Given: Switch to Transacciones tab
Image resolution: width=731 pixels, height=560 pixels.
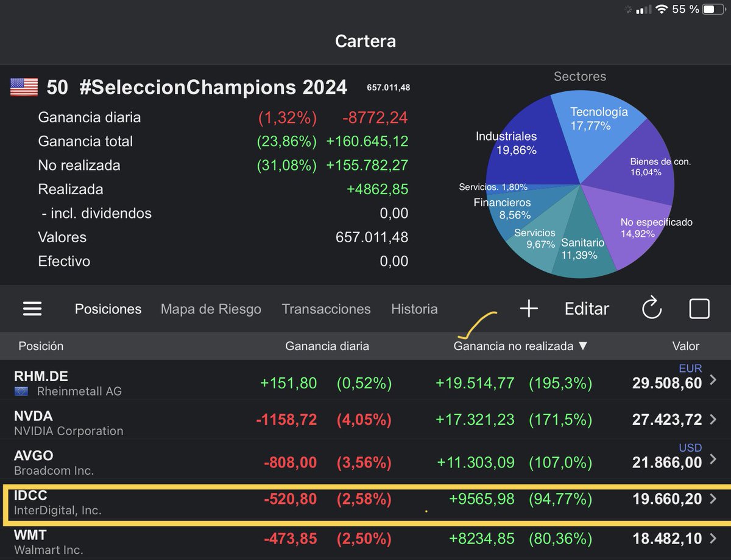Looking at the screenshot, I should pos(326,309).
